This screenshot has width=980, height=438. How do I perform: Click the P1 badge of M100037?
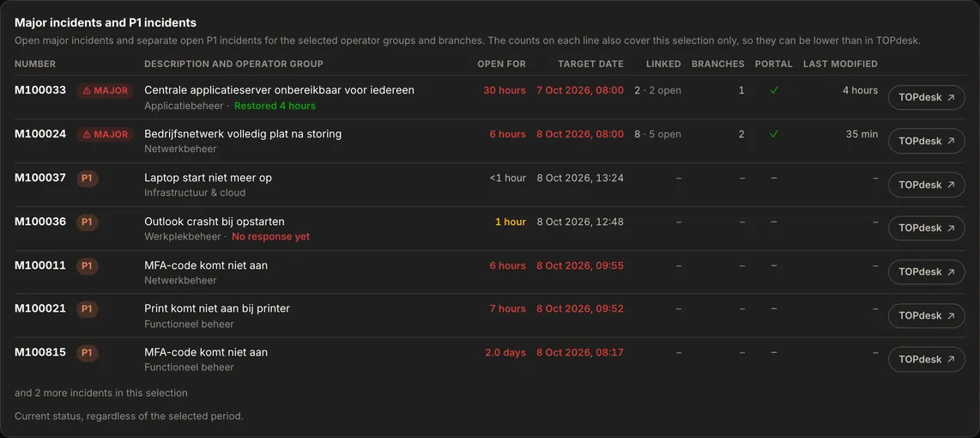pos(87,179)
